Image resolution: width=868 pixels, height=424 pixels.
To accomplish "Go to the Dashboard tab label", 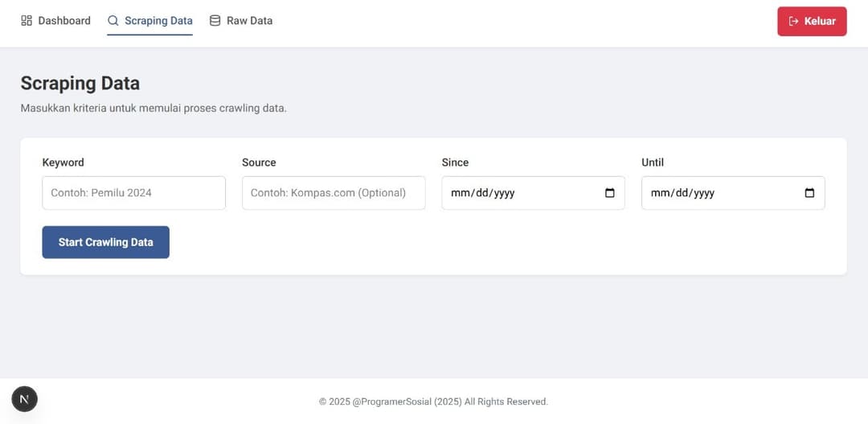I will tap(64, 21).
